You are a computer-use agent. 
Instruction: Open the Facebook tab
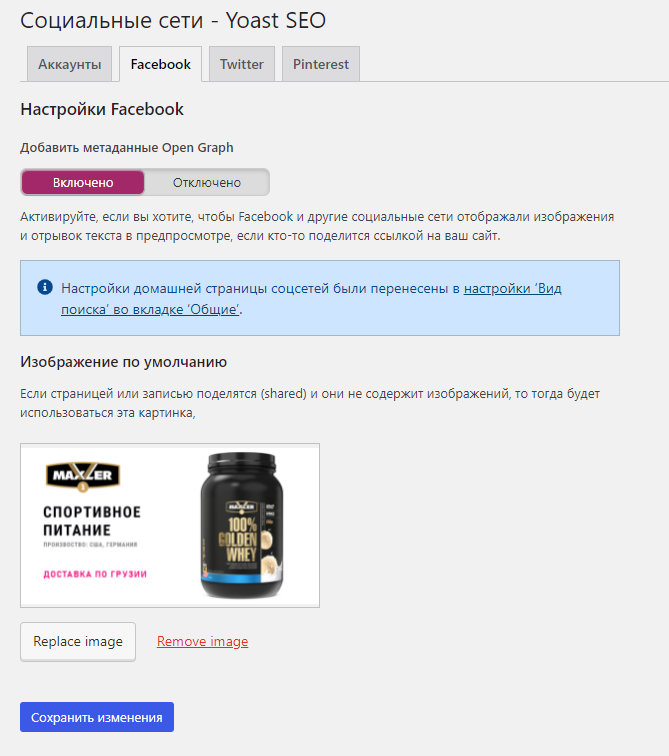pos(161,64)
